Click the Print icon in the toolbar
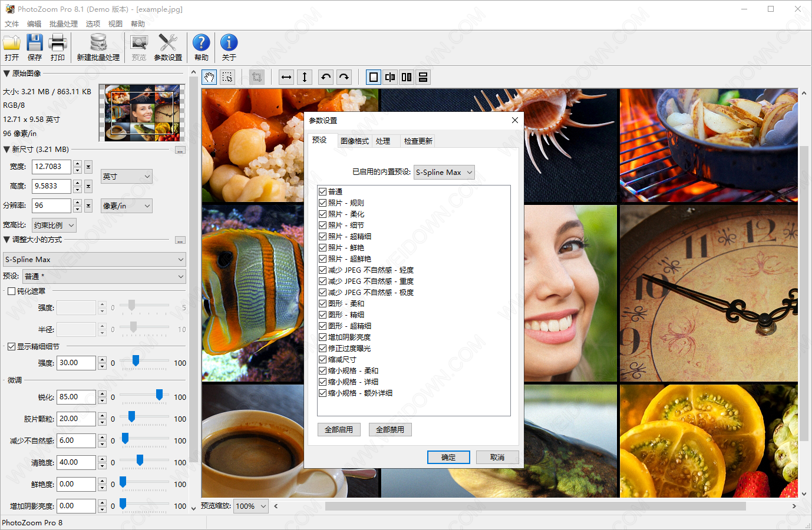This screenshot has height=530, width=812. [58, 44]
